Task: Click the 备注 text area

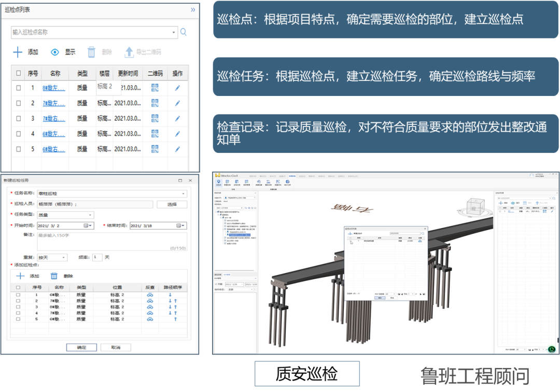Action: 112,242
